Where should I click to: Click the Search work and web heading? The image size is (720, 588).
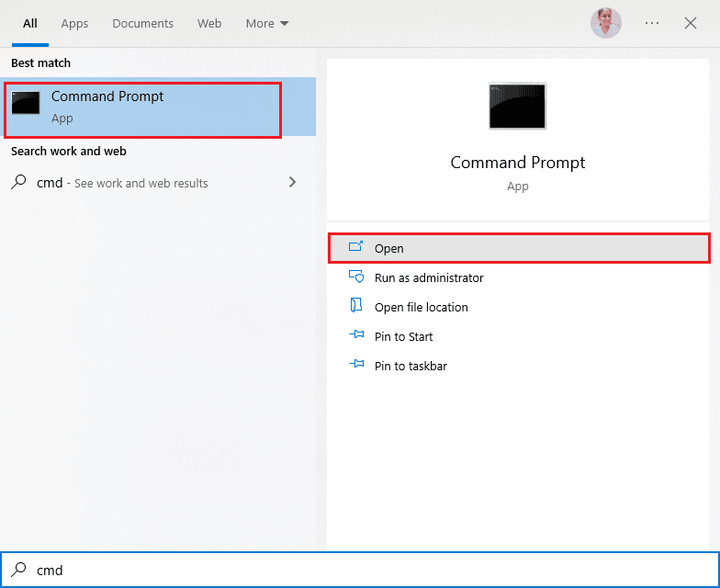pos(68,151)
